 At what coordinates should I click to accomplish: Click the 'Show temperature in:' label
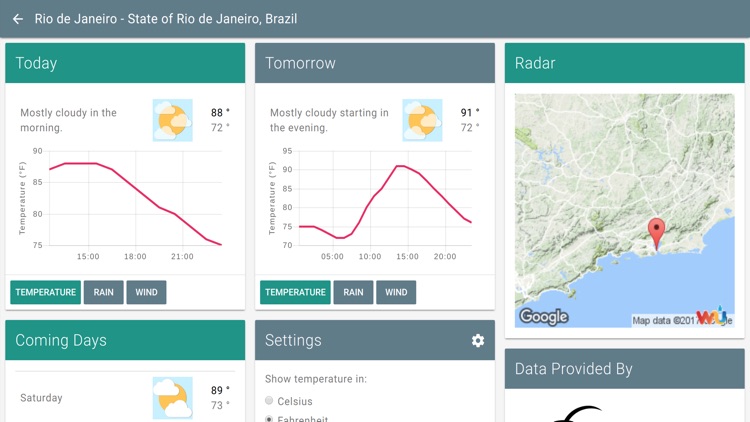pyautogui.click(x=316, y=379)
